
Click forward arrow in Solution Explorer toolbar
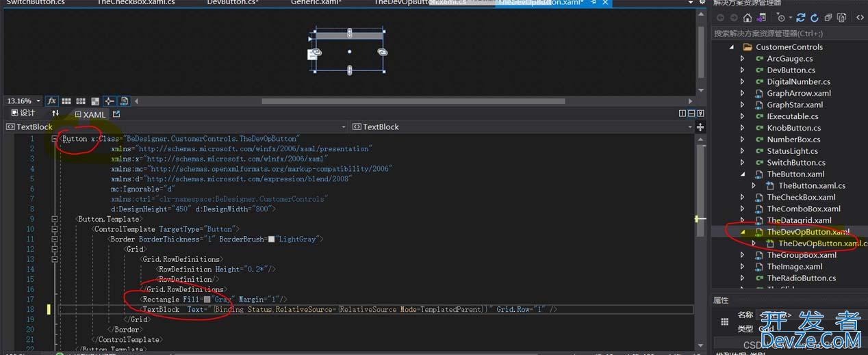(x=733, y=18)
